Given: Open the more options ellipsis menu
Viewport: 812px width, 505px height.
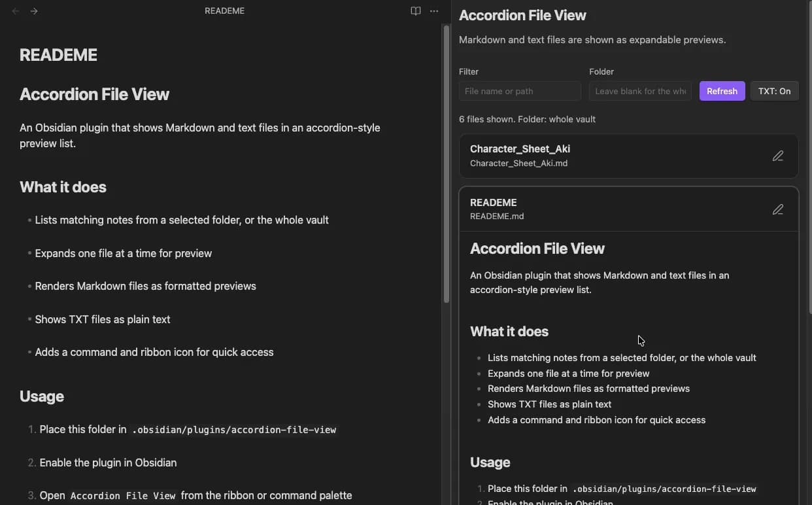Looking at the screenshot, I should coord(434,11).
